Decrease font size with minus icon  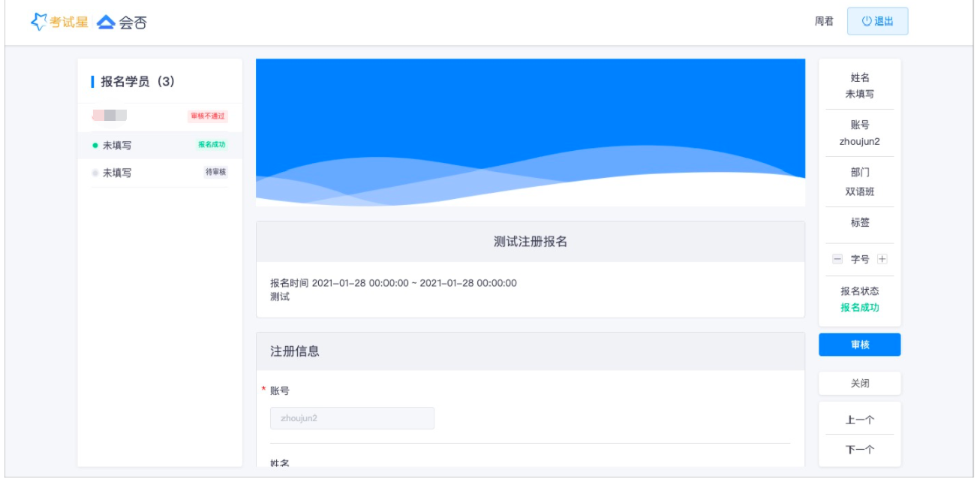837,259
